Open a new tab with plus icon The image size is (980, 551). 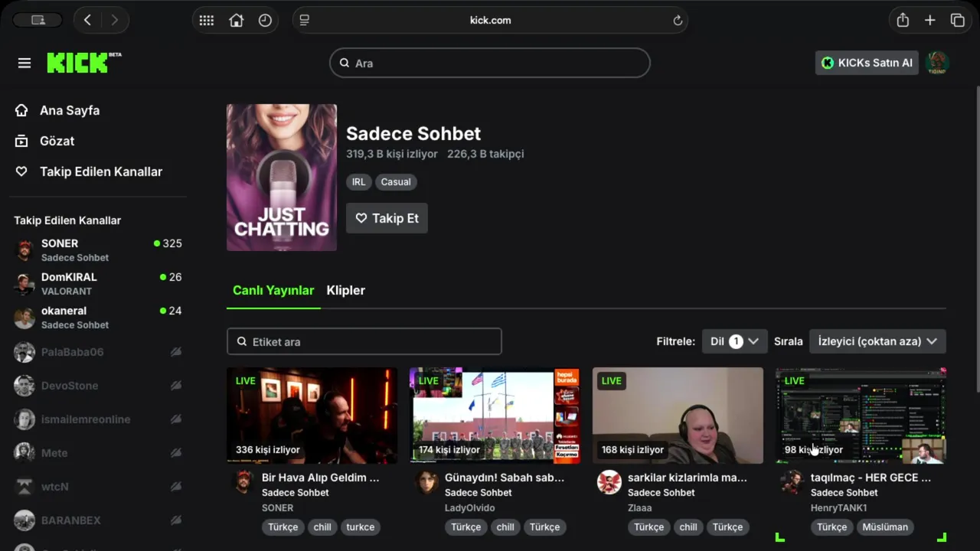[929, 21]
